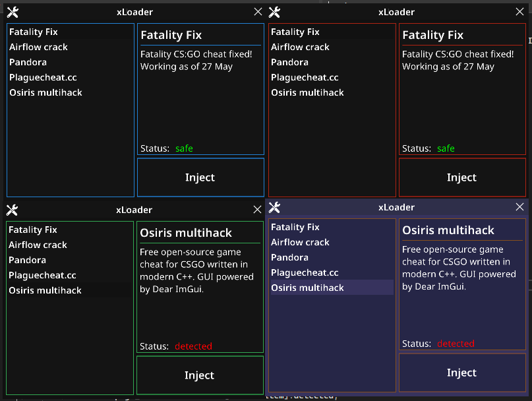Click the wrench icon in purple xLoader window
This screenshot has width=532, height=401.
[274, 208]
